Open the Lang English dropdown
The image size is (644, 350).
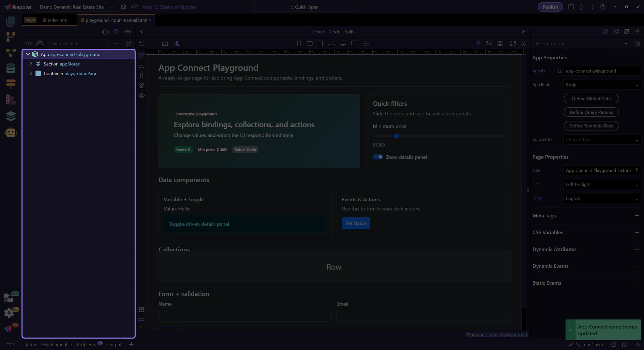click(602, 198)
